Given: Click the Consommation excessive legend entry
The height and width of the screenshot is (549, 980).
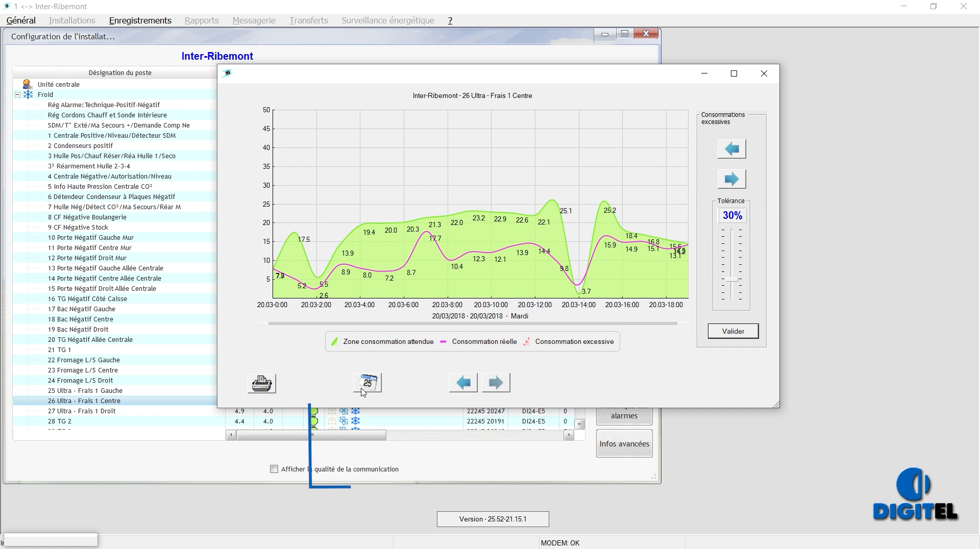Looking at the screenshot, I should (x=569, y=342).
